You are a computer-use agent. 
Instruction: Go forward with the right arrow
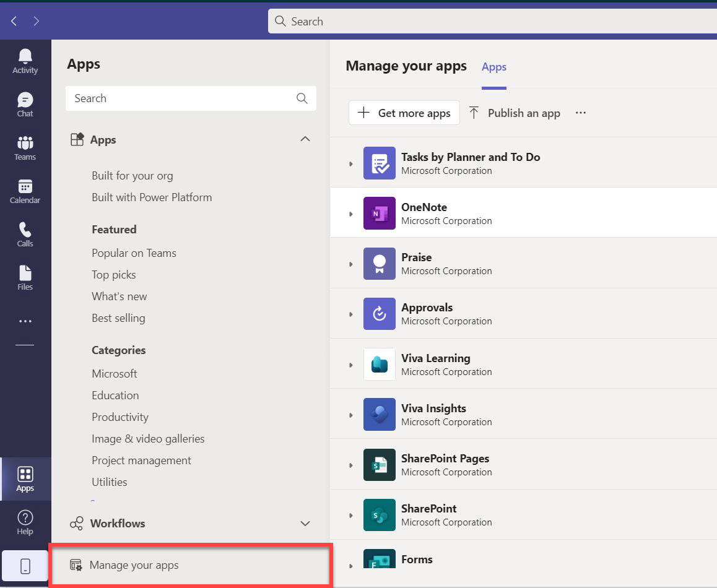(36, 21)
